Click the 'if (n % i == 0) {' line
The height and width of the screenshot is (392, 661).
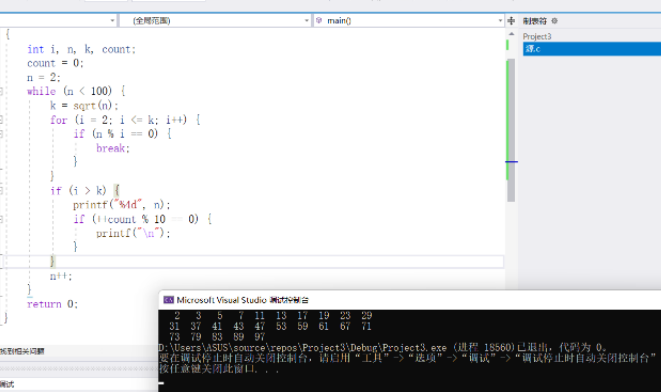click(x=122, y=134)
